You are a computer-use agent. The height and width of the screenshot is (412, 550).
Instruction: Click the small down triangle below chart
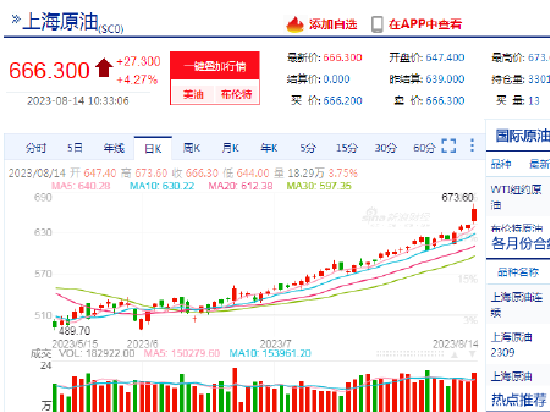pyautogui.click(x=472, y=354)
